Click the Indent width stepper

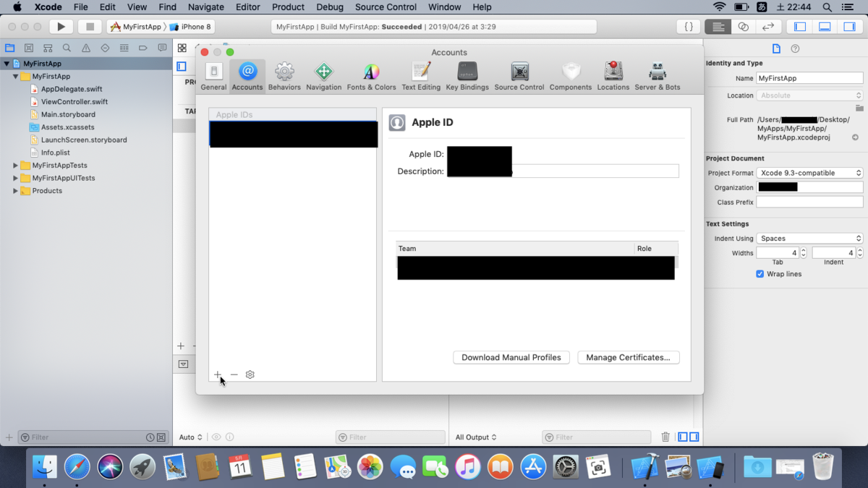859,253
